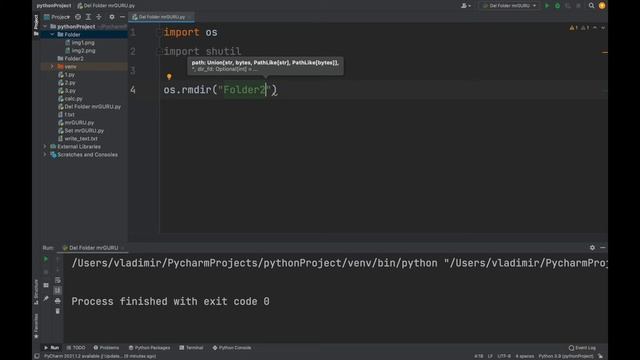Image resolution: width=640 pixels, height=360 pixels.
Task: Click the Select Opened File target icon
Action: (78, 17)
